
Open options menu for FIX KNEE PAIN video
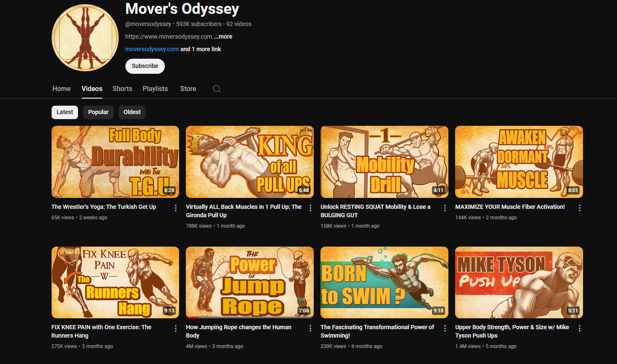tap(176, 328)
